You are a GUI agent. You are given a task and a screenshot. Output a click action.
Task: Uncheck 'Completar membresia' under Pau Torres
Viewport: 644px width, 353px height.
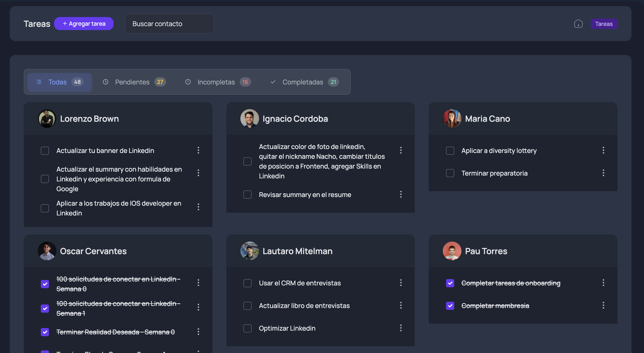pyautogui.click(x=450, y=305)
